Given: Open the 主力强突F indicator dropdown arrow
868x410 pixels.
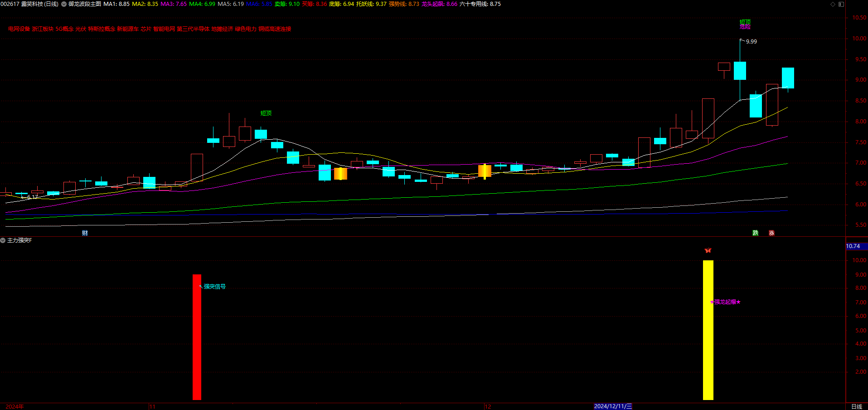Looking at the screenshot, I should click(3, 240).
